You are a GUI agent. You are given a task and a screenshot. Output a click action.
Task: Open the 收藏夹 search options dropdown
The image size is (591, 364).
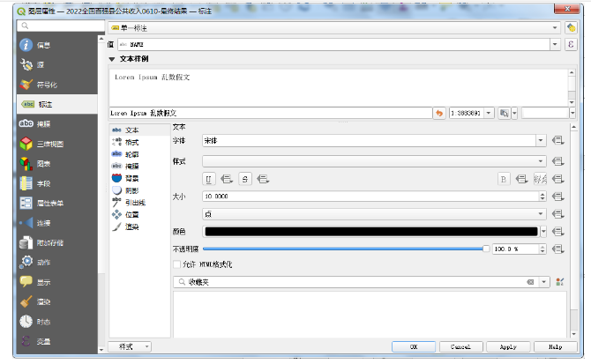tap(544, 282)
